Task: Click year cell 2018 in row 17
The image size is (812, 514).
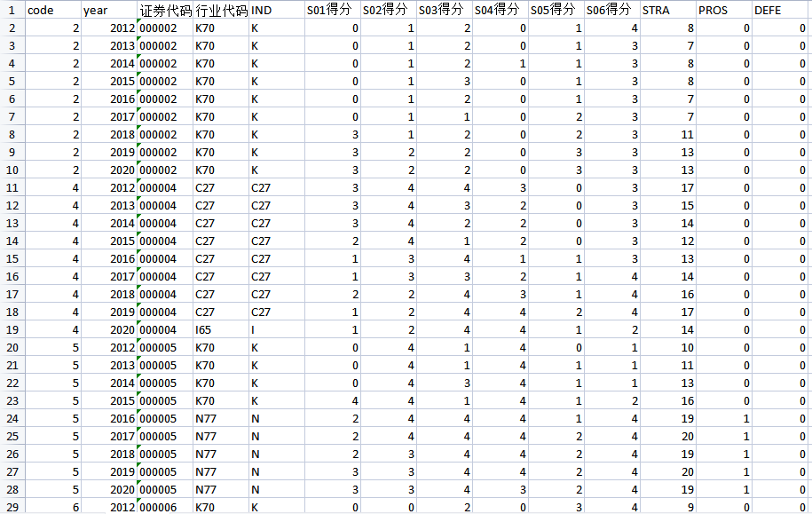Action: click(109, 295)
